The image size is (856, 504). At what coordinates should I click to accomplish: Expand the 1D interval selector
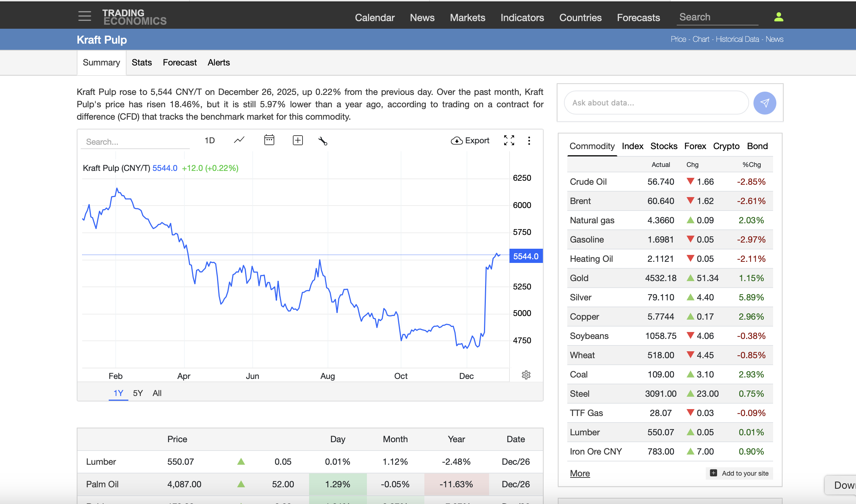(x=209, y=140)
